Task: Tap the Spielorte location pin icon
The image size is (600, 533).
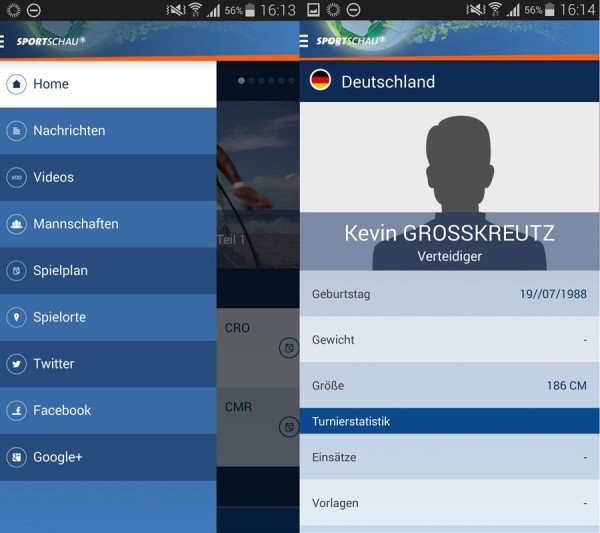Action: click(16, 317)
